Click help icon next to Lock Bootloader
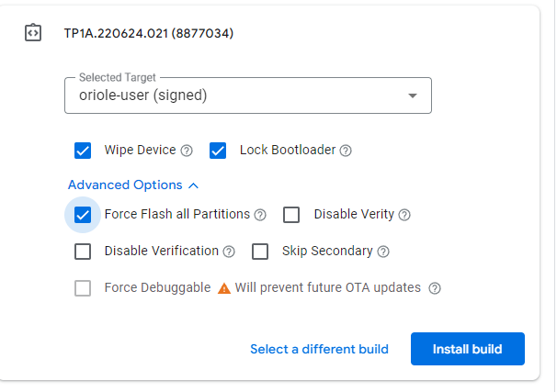Image resolution: width=557 pixels, height=392 pixels. click(347, 151)
